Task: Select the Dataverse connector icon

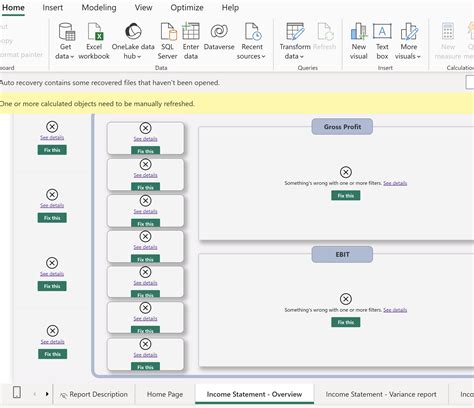Action: (219, 32)
